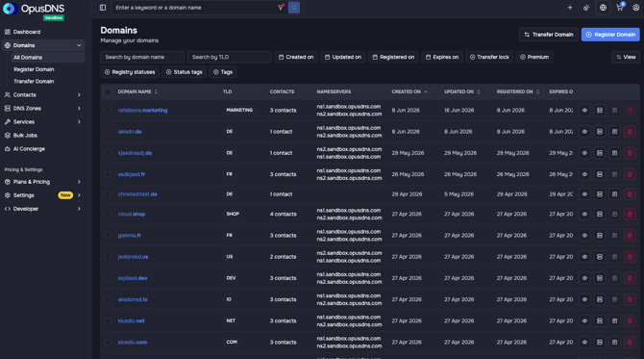Click the document icon in kiusdiu.net row

point(615,321)
